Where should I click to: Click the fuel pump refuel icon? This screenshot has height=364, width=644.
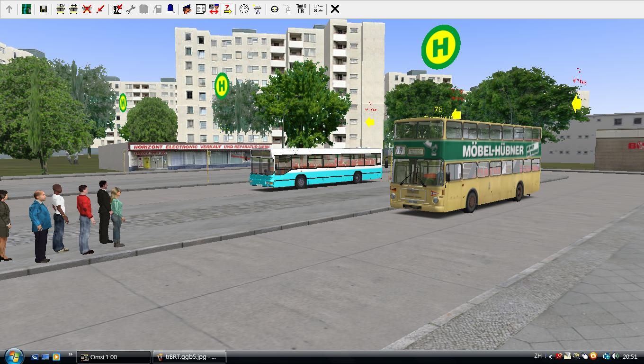[158, 9]
